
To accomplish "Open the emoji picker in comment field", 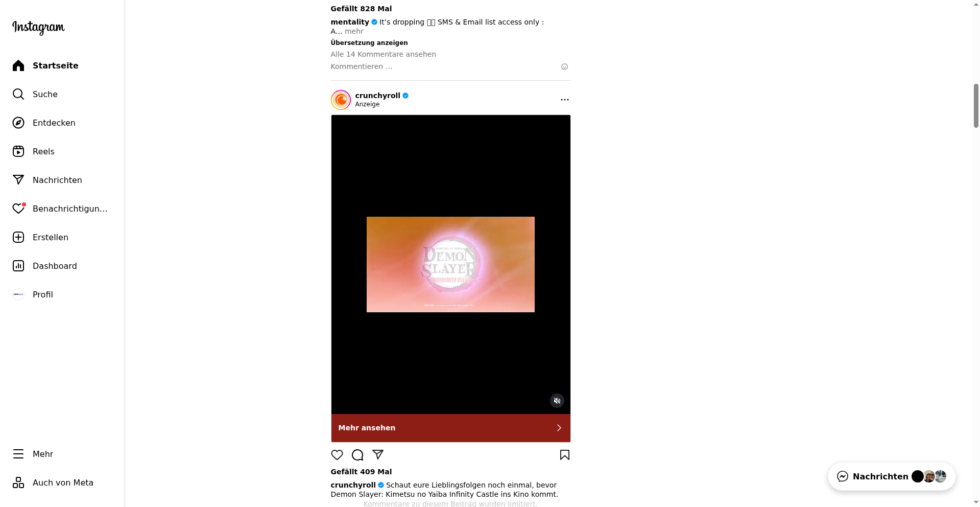I will coord(564,66).
